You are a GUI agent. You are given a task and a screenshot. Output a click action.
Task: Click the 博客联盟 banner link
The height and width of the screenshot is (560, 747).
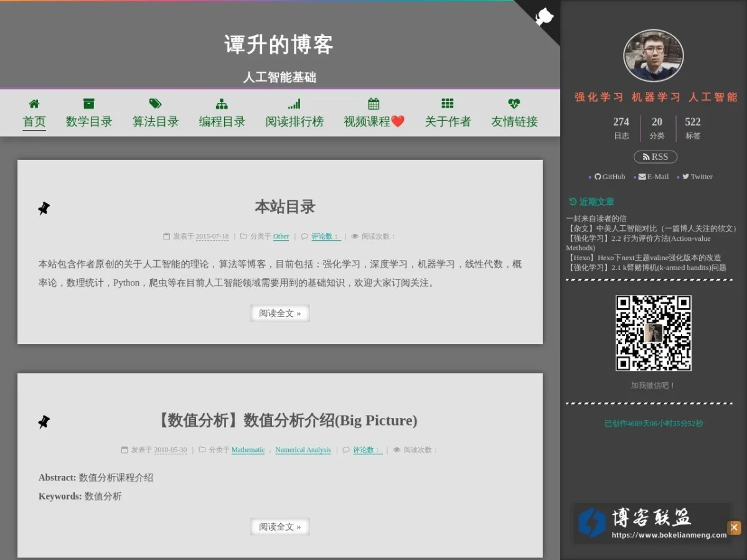(x=652, y=523)
